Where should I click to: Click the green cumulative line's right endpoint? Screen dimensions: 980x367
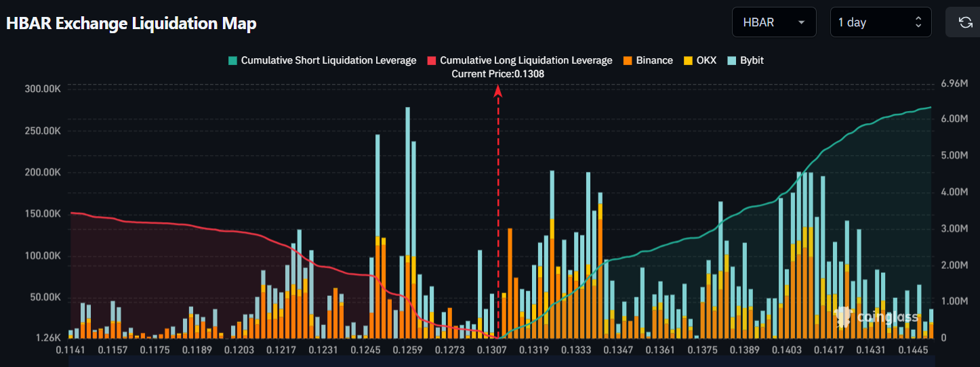pos(931,107)
